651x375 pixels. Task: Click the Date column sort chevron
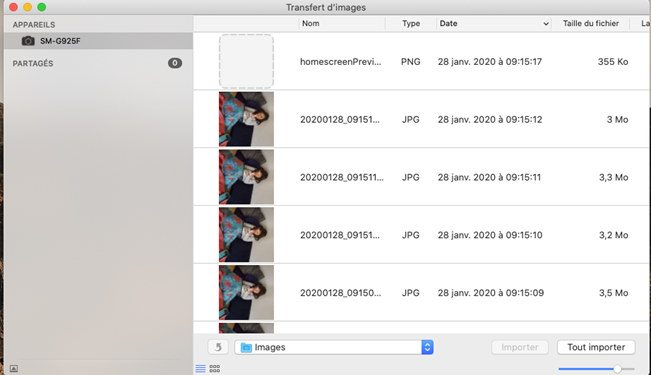point(546,24)
